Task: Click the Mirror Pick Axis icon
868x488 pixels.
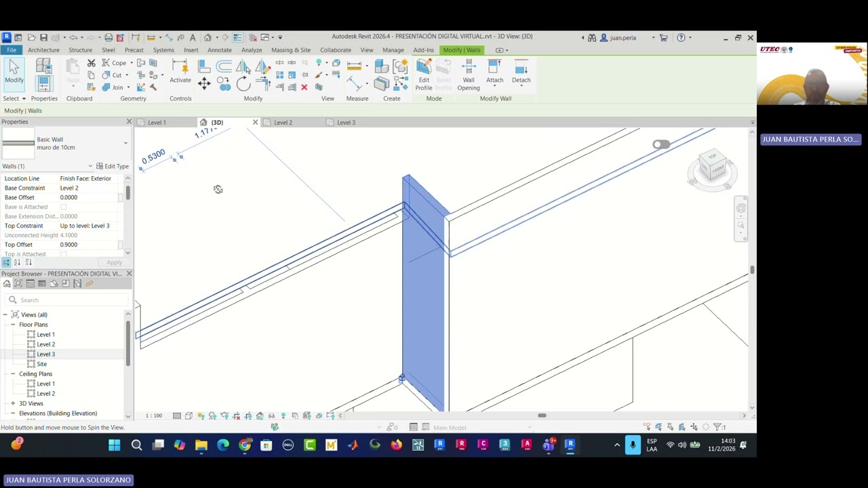Action: [x=243, y=66]
